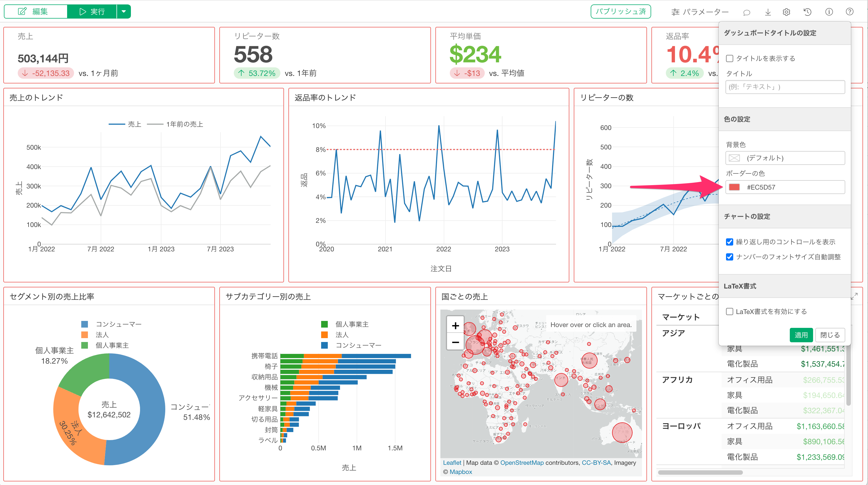Zoom in on the map

point(455,326)
